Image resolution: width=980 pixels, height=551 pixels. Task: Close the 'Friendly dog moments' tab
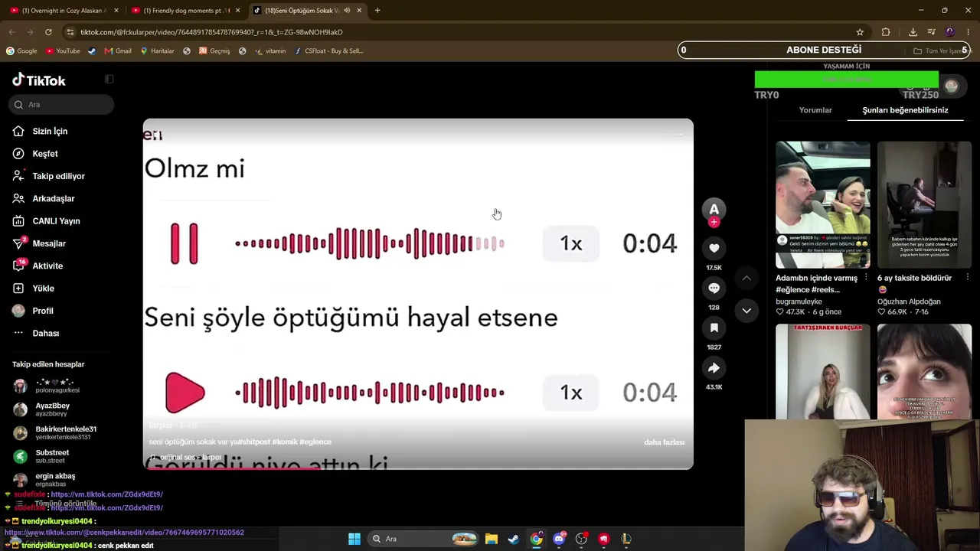pyautogui.click(x=237, y=11)
